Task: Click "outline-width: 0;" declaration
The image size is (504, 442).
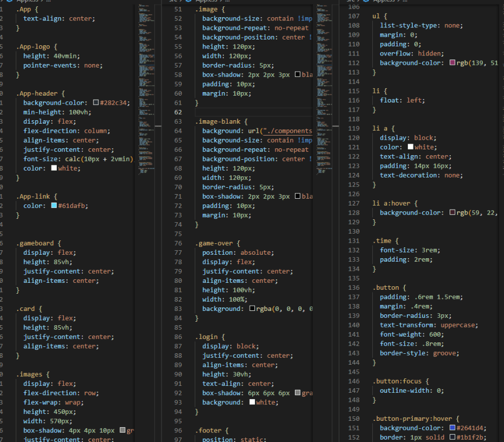Action: 412,390
